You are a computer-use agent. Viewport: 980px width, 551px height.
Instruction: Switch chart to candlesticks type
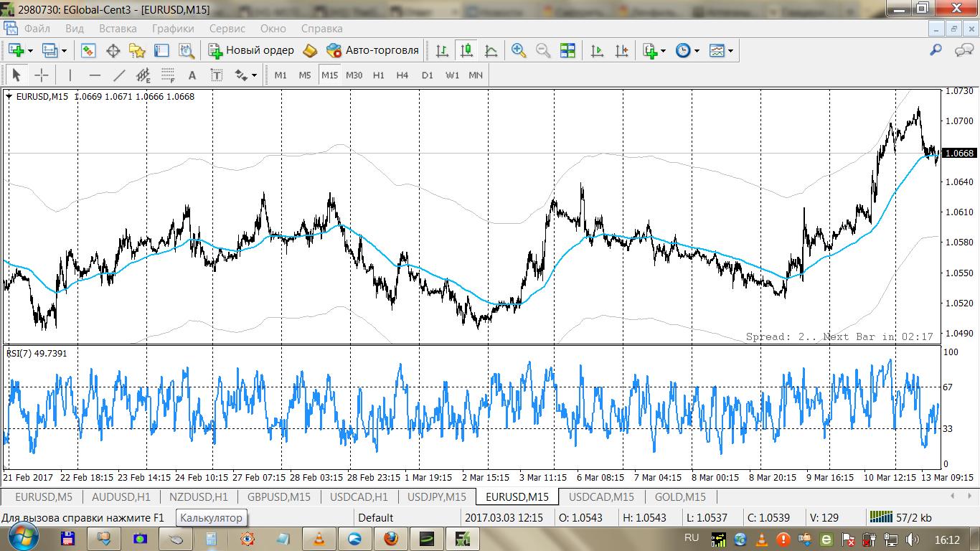coord(466,50)
